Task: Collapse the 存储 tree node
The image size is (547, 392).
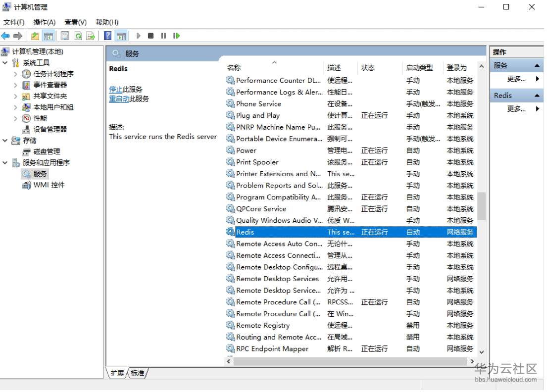Action: coord(5,141)
